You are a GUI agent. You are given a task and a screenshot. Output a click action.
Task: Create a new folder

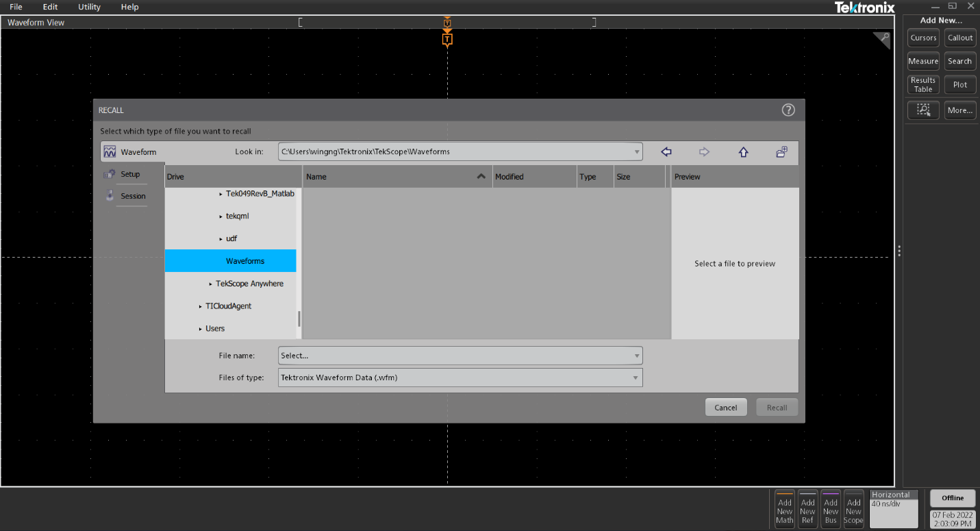pyautogui.click(x=781, y=151)
